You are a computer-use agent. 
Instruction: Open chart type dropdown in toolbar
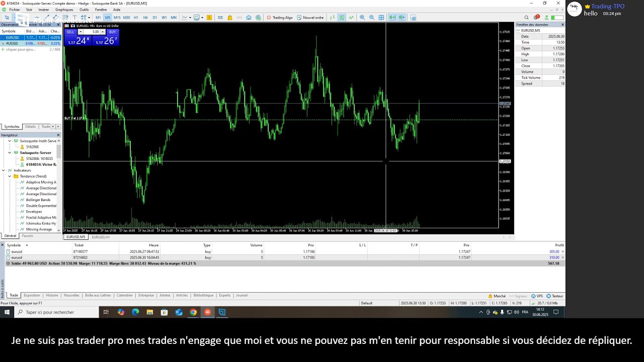coord(190,18)
